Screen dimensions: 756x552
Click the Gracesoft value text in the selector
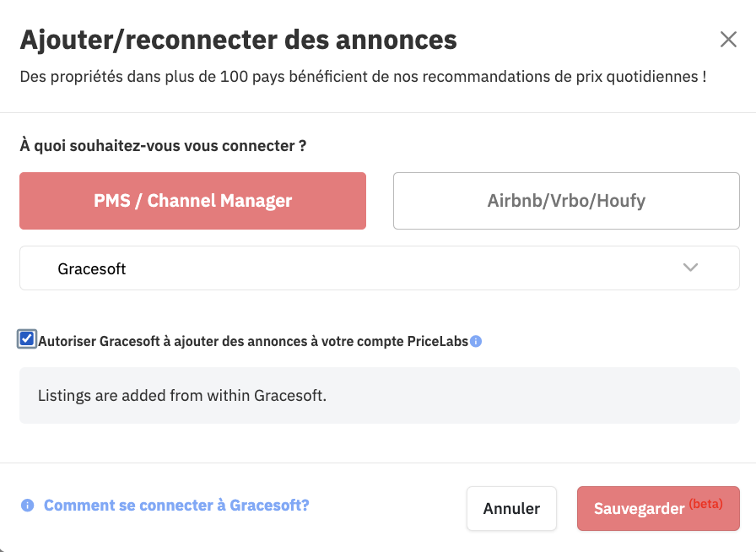92,268
